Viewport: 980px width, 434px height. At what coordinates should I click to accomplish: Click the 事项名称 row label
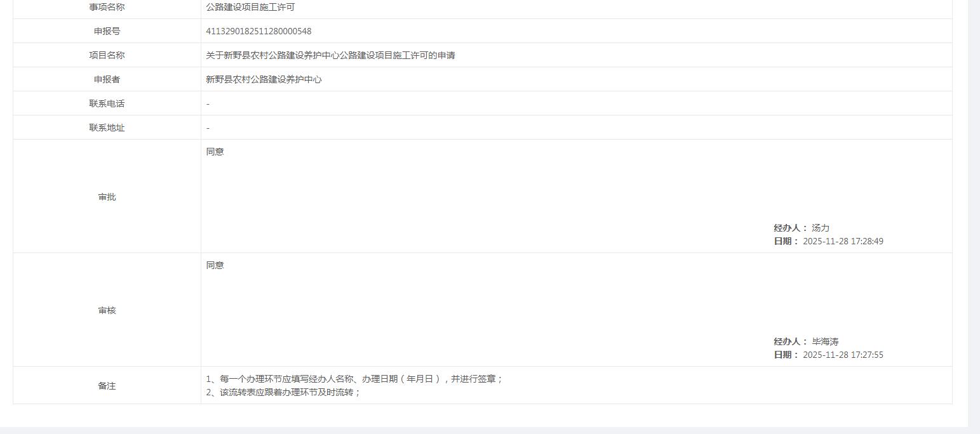[107, 7]
